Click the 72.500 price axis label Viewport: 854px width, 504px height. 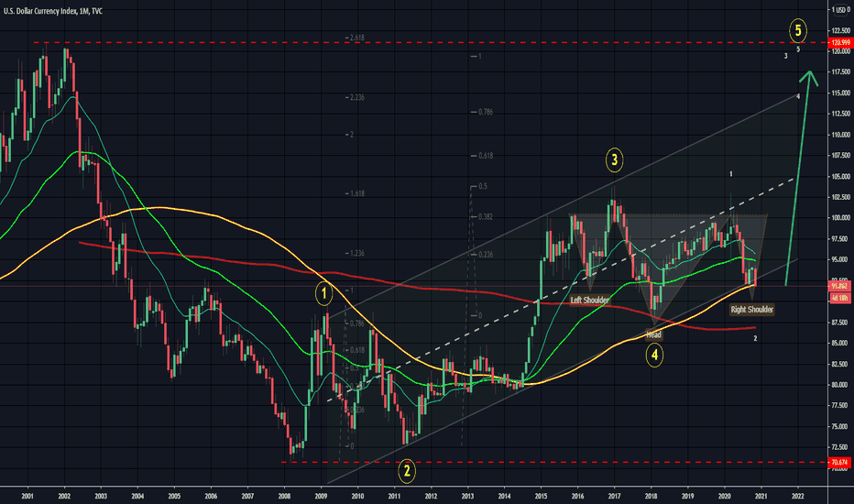[841, 447]
